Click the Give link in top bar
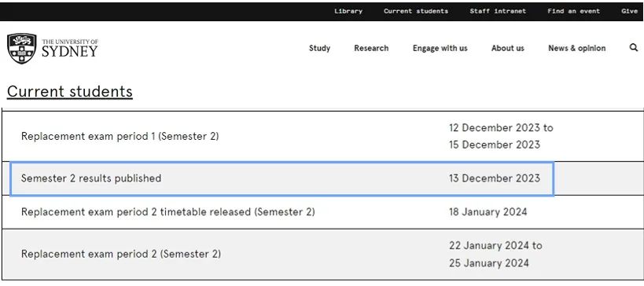The height and width of the screenshot is (286, 644). tap(629, 11)
